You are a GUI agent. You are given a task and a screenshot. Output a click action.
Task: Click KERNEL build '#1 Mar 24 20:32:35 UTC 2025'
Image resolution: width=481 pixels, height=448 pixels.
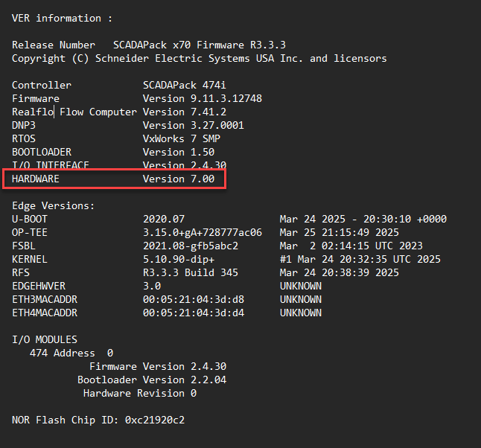tap(360, 259)
